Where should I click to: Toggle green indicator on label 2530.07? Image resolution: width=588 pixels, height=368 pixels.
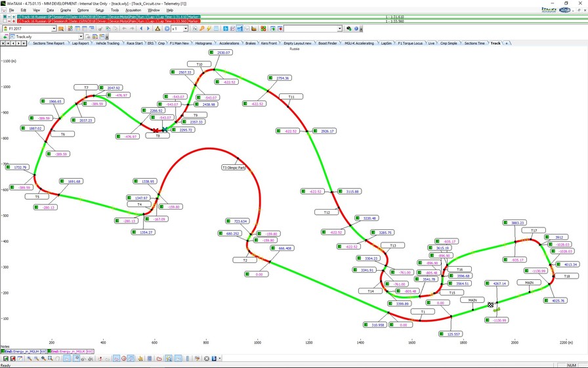(212, 53)
